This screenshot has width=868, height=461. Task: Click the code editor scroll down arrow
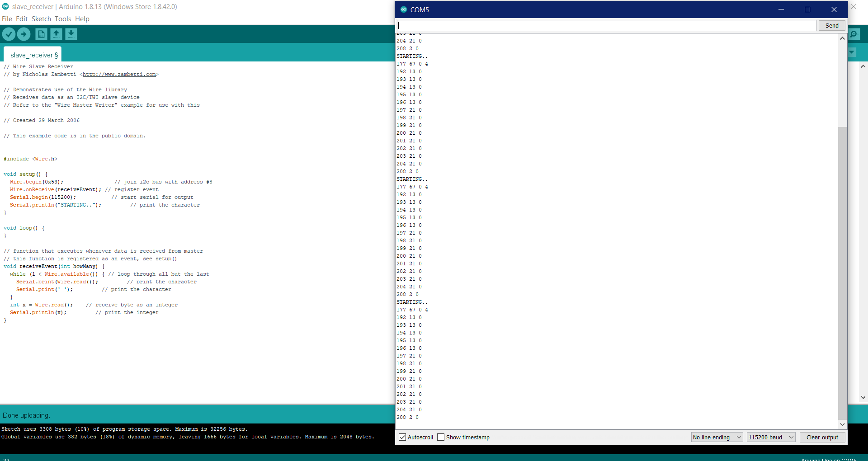click(x=863, y=398)
